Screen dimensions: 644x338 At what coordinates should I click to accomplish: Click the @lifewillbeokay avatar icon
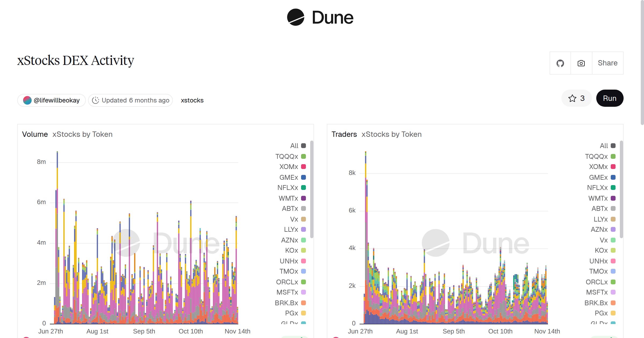pyautogui.click(x=27, y=100)
